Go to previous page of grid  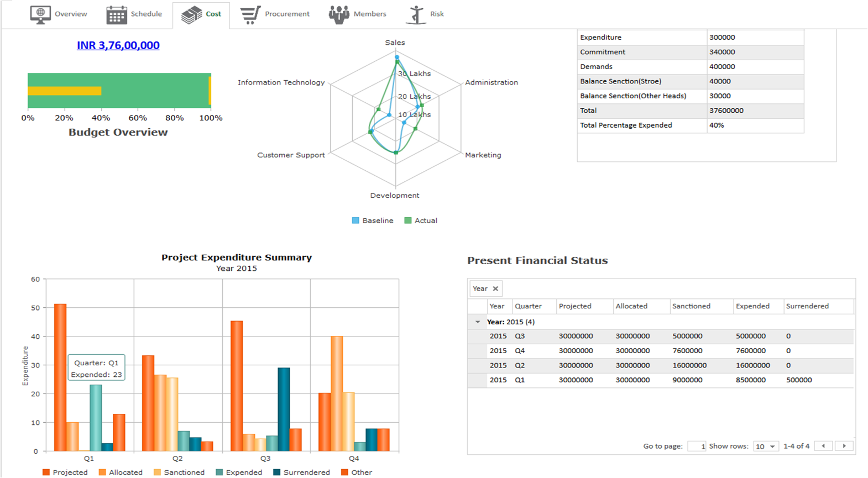tap(823, 446)
